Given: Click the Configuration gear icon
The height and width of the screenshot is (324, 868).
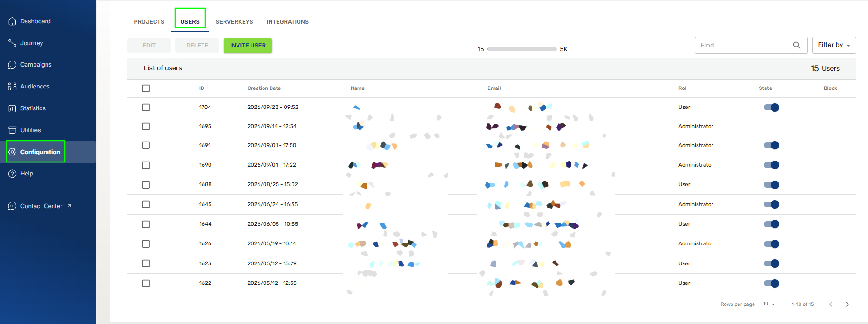Looking at the screenshot, I should (13, 152).
